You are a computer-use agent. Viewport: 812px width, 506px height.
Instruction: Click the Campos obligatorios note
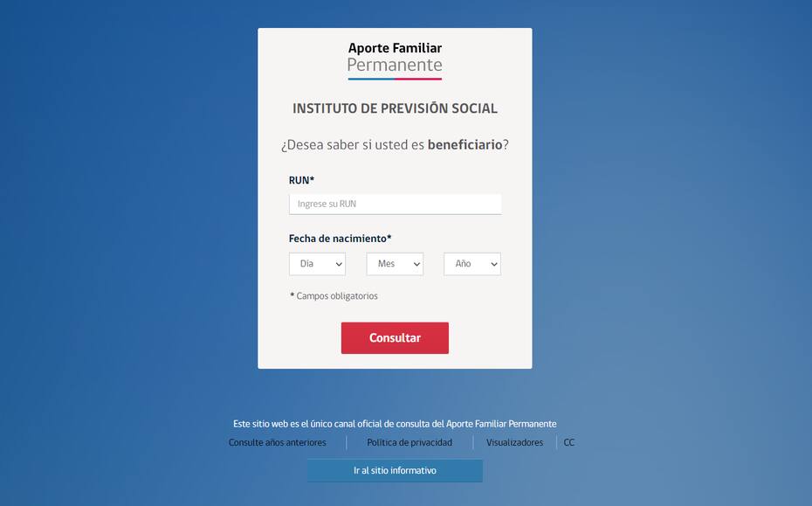pyautogui.click(x=334, y=296)
